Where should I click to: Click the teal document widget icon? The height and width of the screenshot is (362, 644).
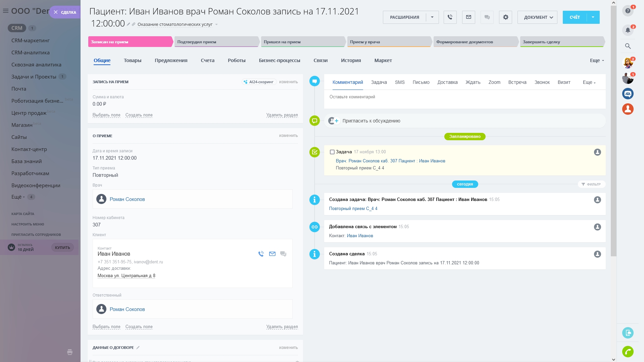(628, 333)
